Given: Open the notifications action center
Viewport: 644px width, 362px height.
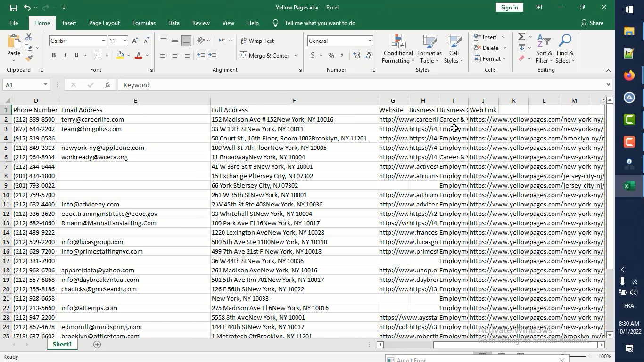Looking at the screenshot, I should [629, 348].
